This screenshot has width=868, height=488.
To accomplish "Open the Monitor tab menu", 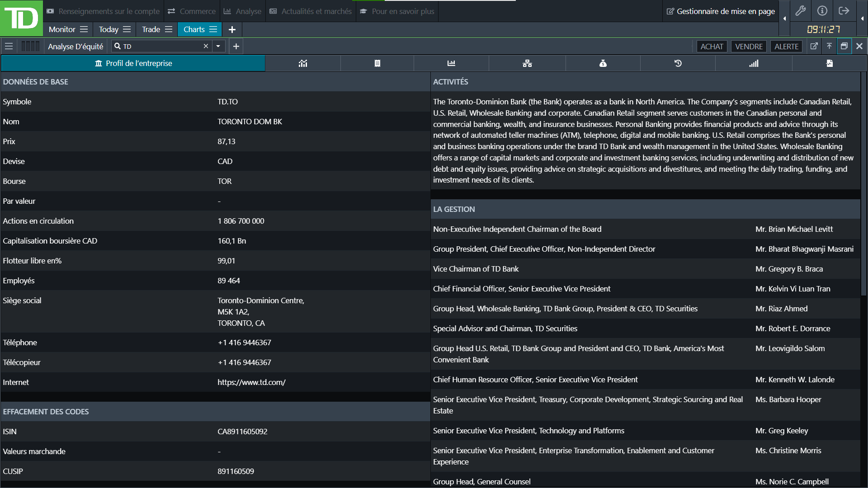I will 84,29.
